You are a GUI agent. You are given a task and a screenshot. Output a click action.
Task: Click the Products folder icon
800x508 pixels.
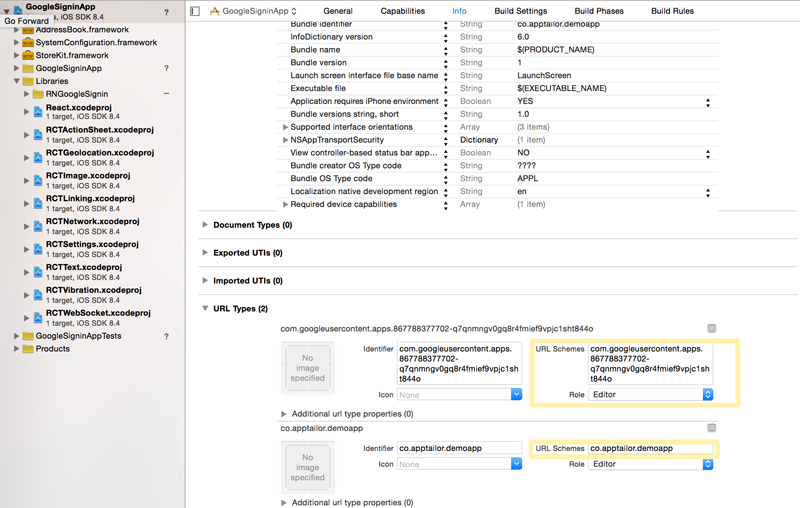(28, 349)
